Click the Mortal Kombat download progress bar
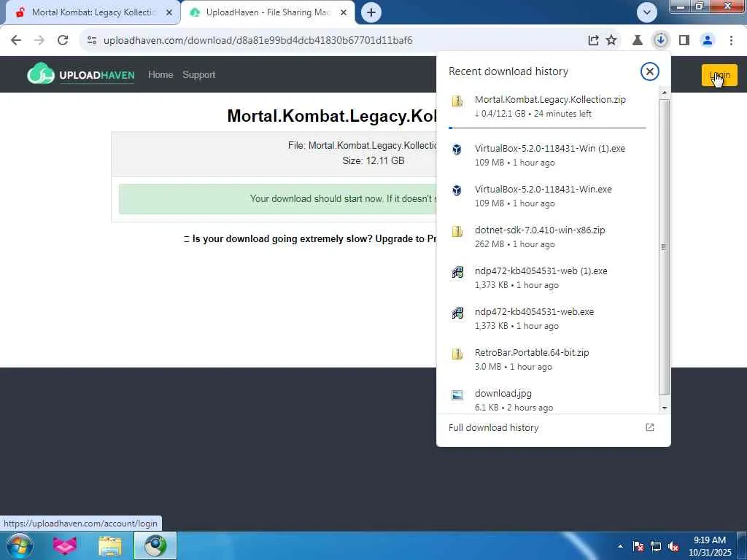Screen dimensions: 747x560 click(x=547, y=128)
